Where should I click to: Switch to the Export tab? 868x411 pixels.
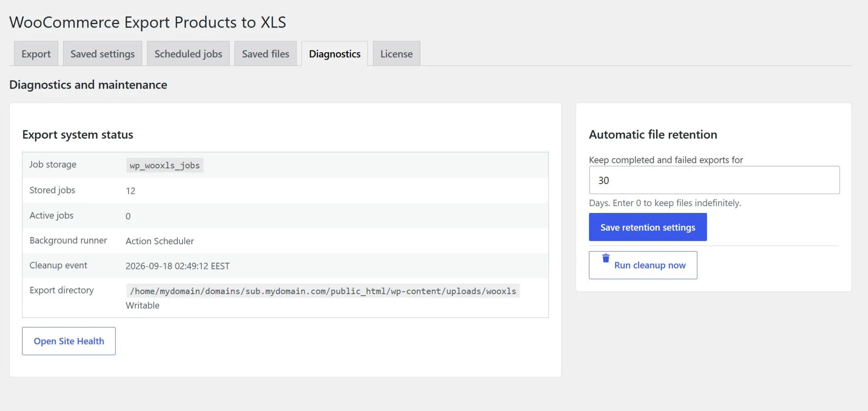(36, 54)
